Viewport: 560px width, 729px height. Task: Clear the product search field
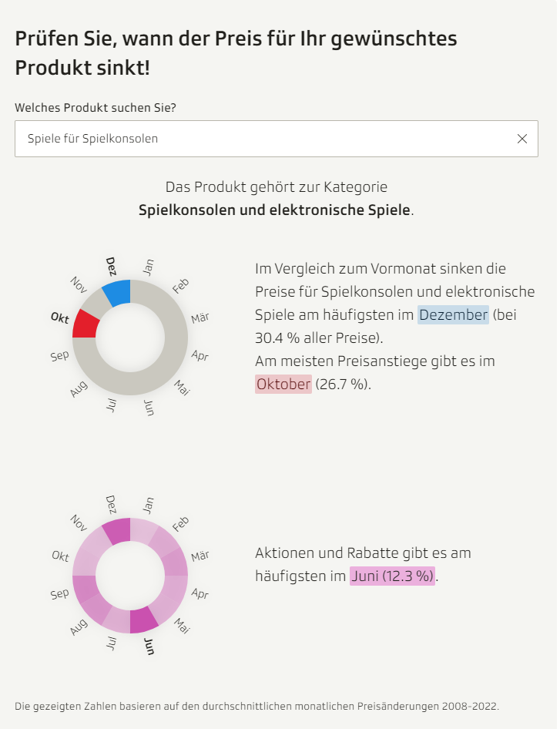pos(521,139)
